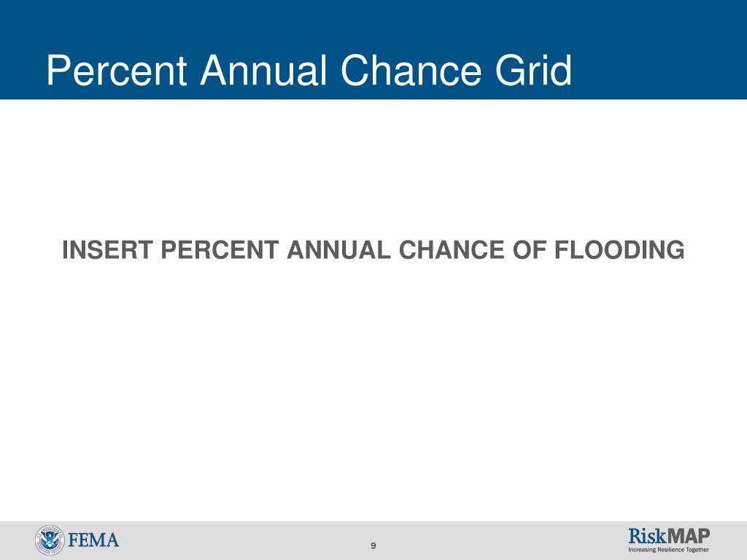The height and width of the screenshot is (560, 747).
Task: Select "Annual" in the white title heading
Action: tap(263, 71)
